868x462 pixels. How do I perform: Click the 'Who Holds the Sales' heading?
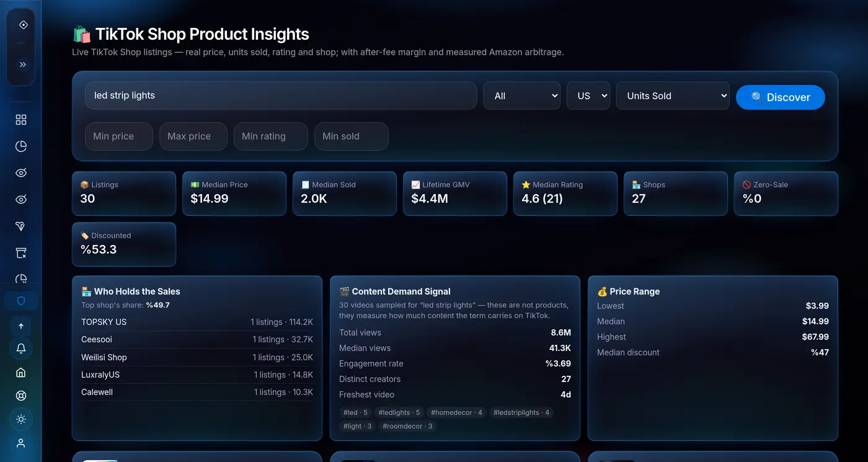tap(131, 291)
